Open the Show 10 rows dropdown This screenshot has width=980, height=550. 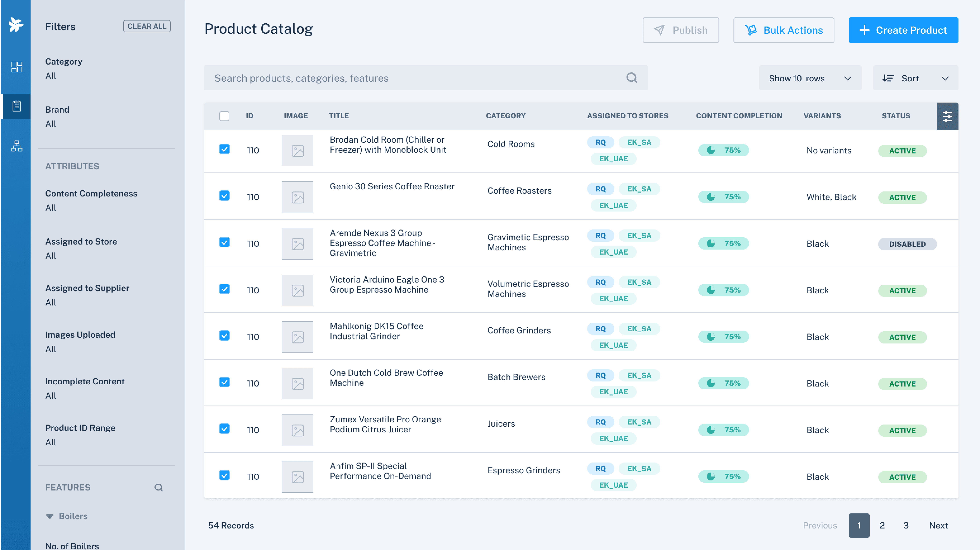(x=810, y=78)
